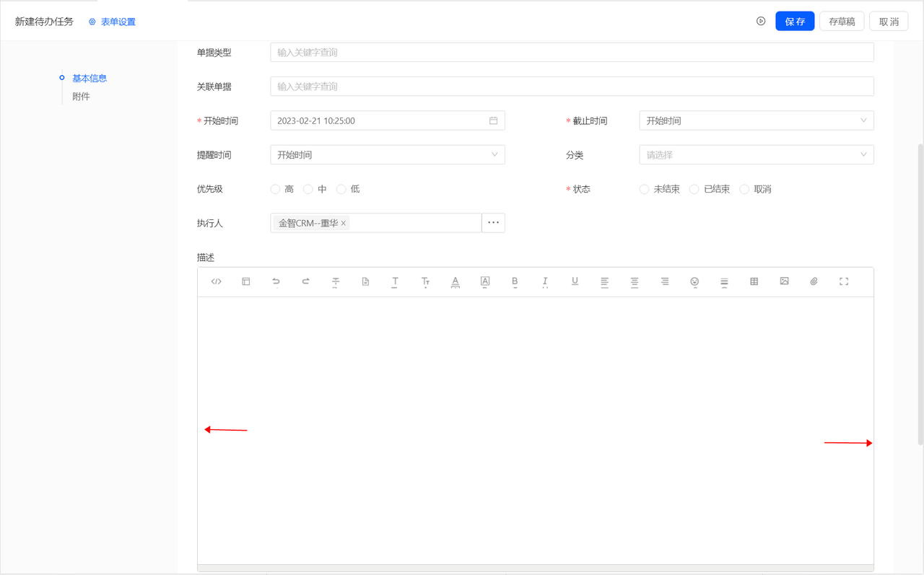The height and width of the screenshot is (575, 924).
Task: Click the page vertical scrollbar thumb
Action: click(920, 294)
